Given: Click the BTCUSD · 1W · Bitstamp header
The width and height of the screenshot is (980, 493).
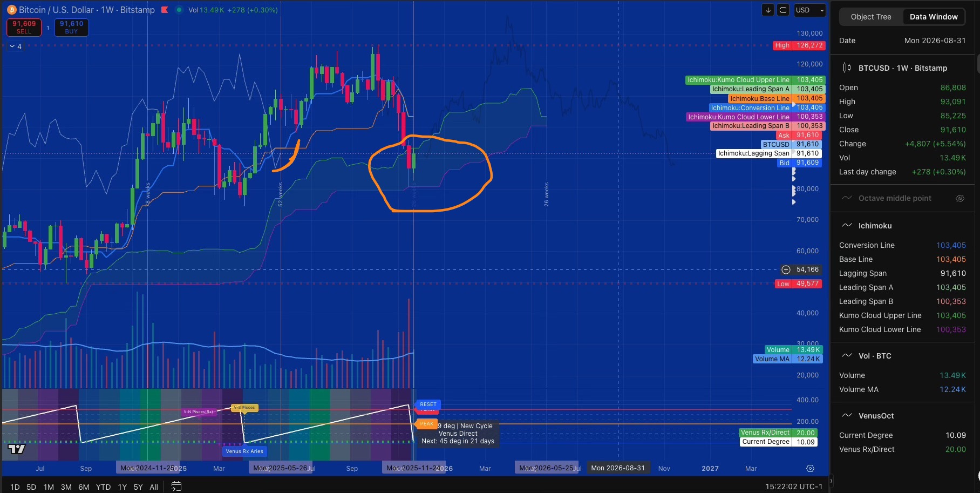Looking at the screenshot, I should coord(903,68).
